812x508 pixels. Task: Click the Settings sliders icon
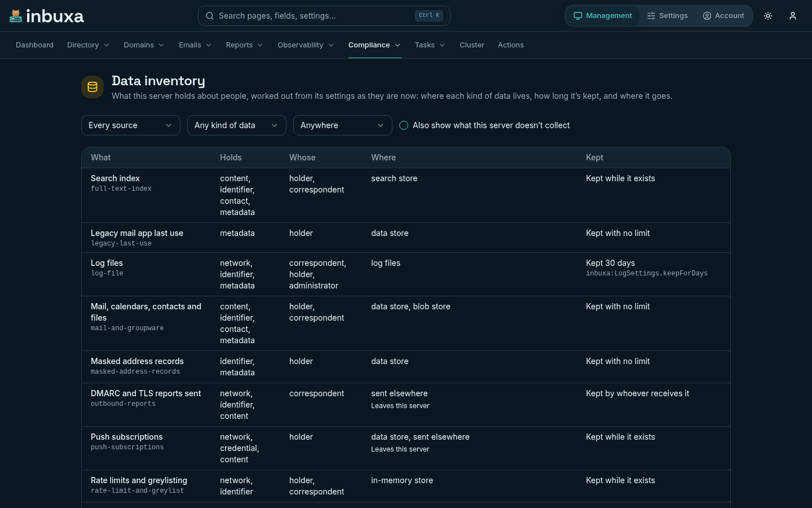pos(651,16)
